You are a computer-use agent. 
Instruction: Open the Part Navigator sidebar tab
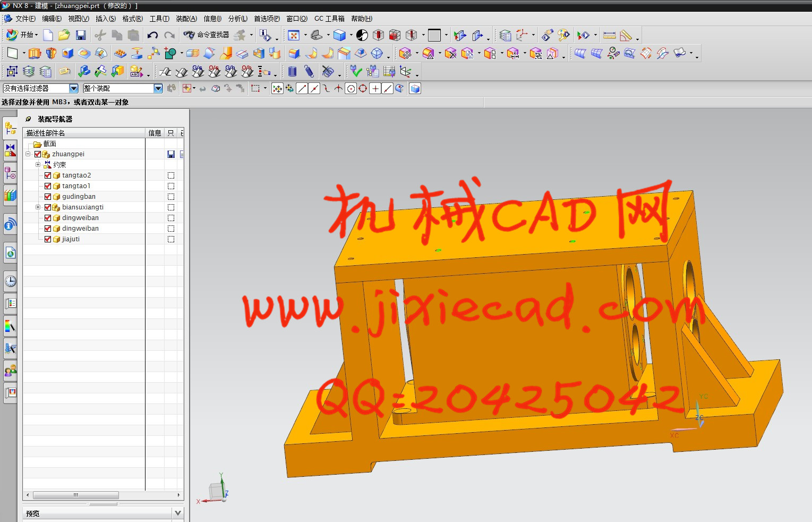(x=10, y=173)
